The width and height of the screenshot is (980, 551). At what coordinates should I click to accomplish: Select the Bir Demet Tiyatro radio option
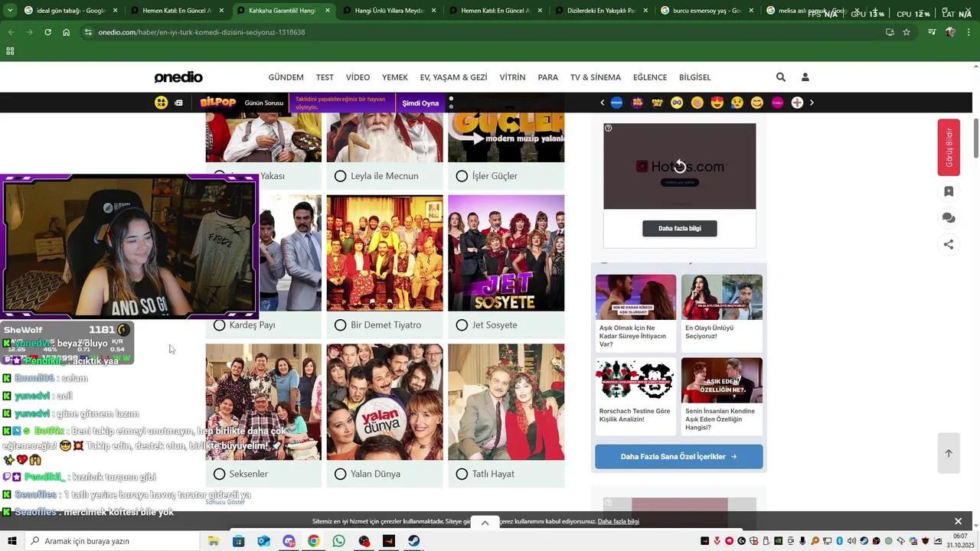tap(341, 325)
